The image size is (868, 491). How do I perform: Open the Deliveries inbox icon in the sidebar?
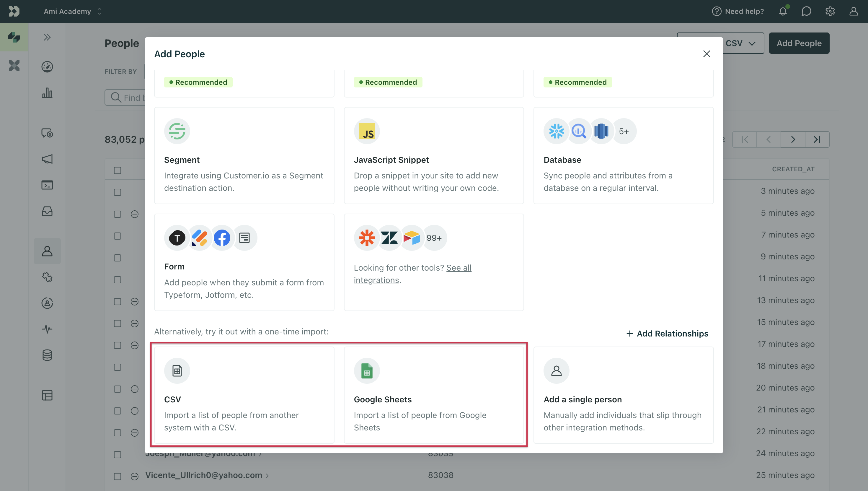(47, 211)
